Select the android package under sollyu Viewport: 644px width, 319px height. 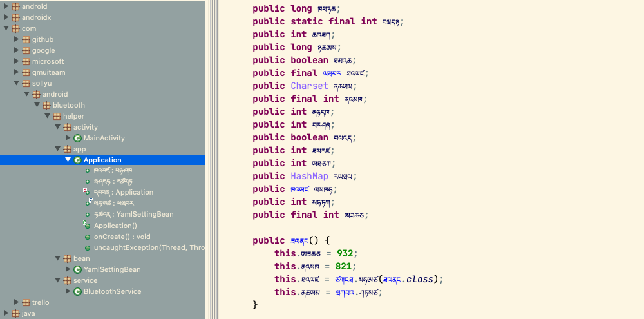click(55, 94)
